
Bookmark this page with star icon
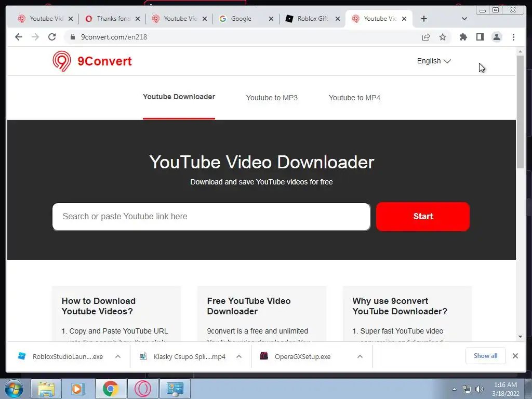click(443, 37)
